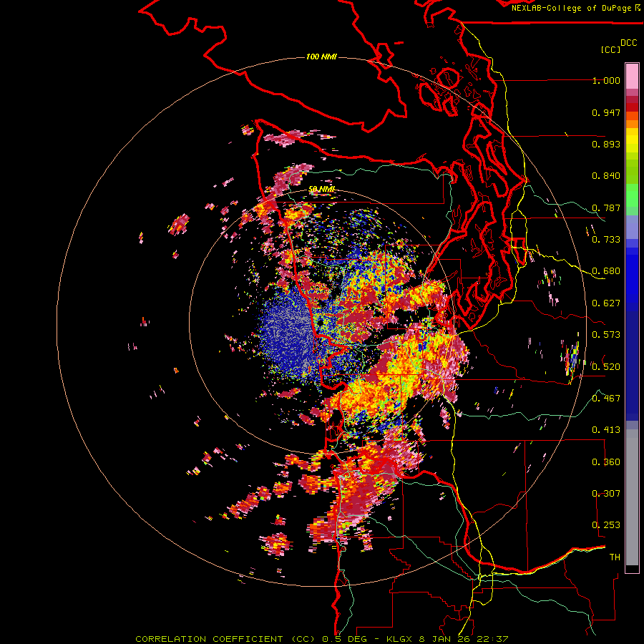This screenshot has width=644, height=644.
Task: Click the KLGX station identifier
Action: (399, 639)
